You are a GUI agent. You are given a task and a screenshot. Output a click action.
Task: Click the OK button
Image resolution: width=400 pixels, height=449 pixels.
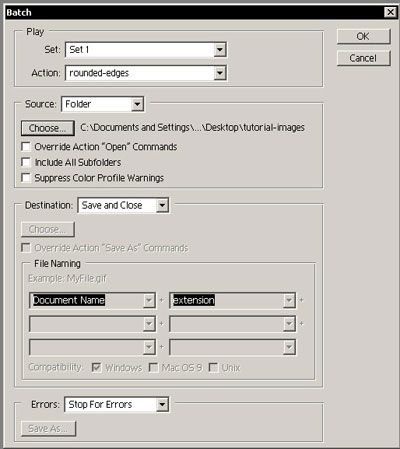[x=363, y=36]
